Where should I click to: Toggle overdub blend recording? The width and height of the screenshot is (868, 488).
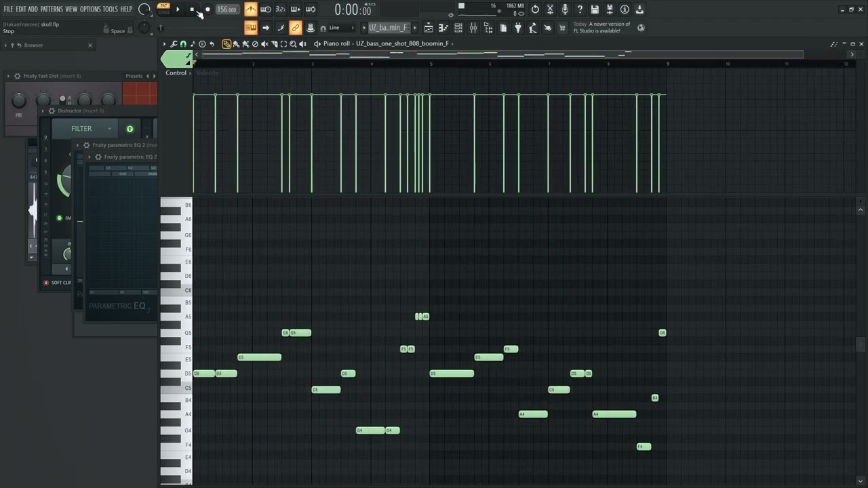[295, 9]
